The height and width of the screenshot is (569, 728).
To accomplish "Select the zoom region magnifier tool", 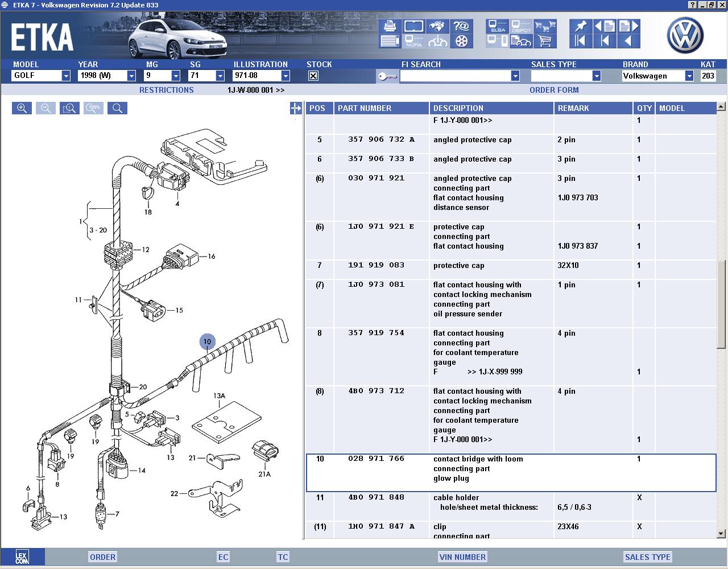I will [69, 108].
